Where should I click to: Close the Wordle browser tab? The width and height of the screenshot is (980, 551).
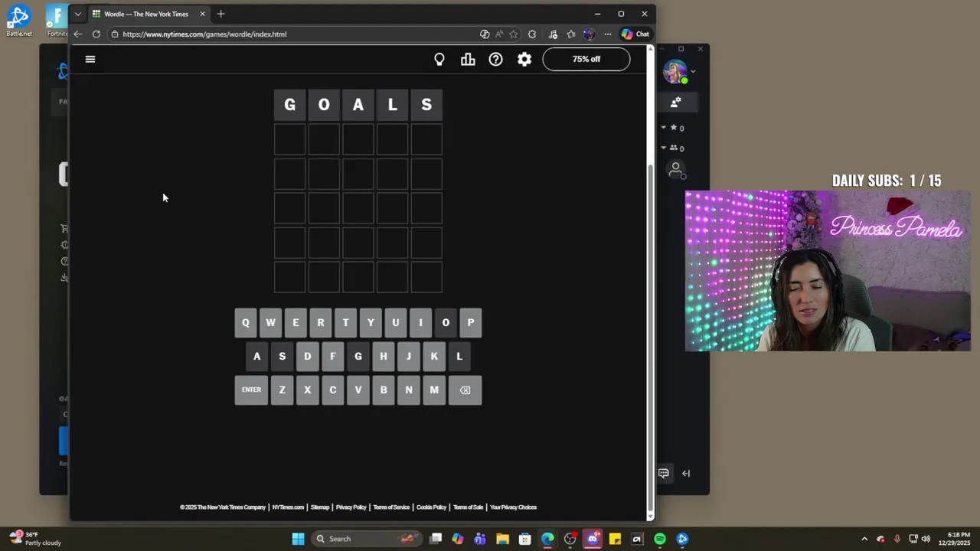click(x=202, y=14)
